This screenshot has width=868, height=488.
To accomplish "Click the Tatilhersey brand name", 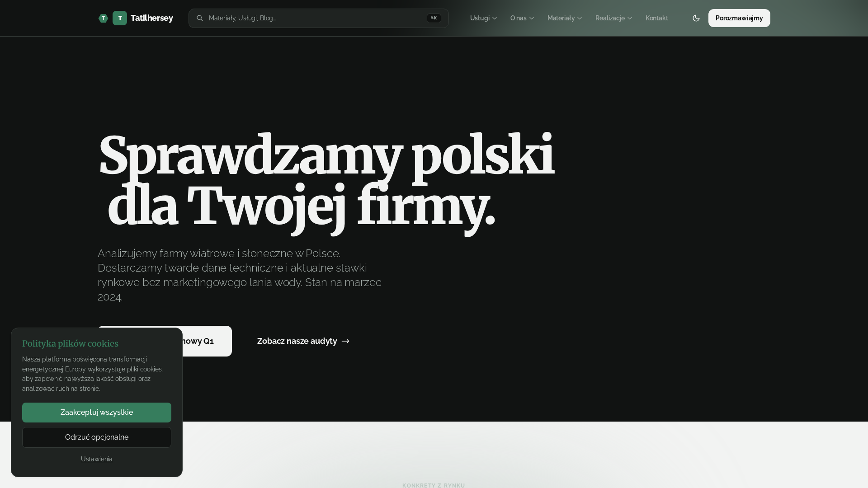I will point(152,18).
